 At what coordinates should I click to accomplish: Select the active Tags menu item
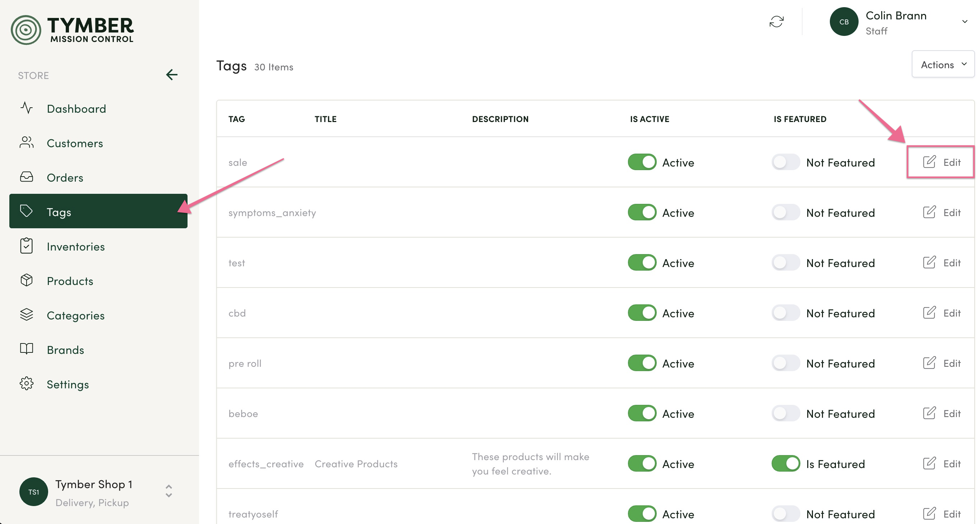(98, 211)
